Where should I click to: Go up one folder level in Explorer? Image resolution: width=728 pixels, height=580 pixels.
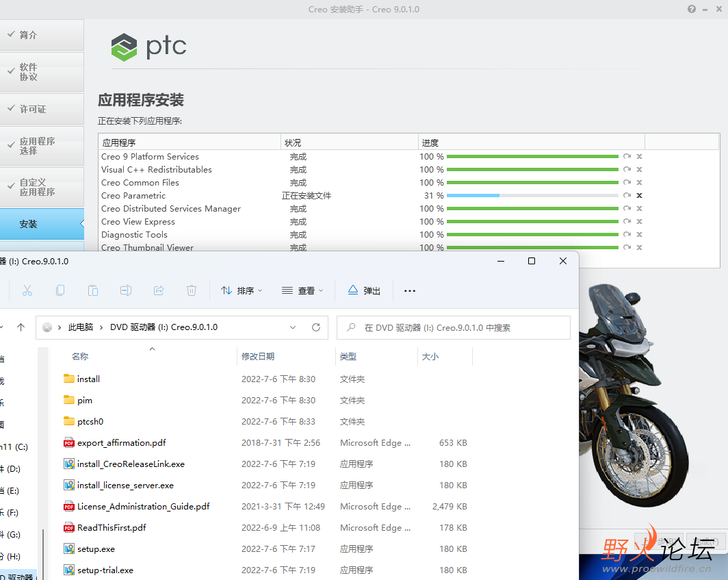pyautogui.click(x=21, y=327)
